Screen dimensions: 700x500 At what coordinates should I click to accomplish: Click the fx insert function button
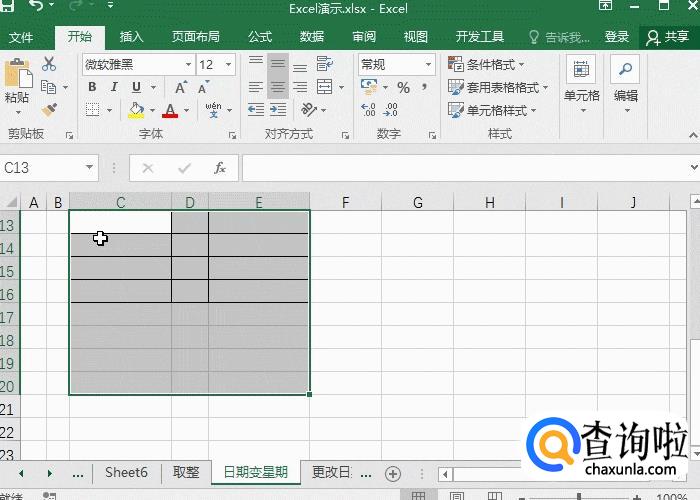220,168
